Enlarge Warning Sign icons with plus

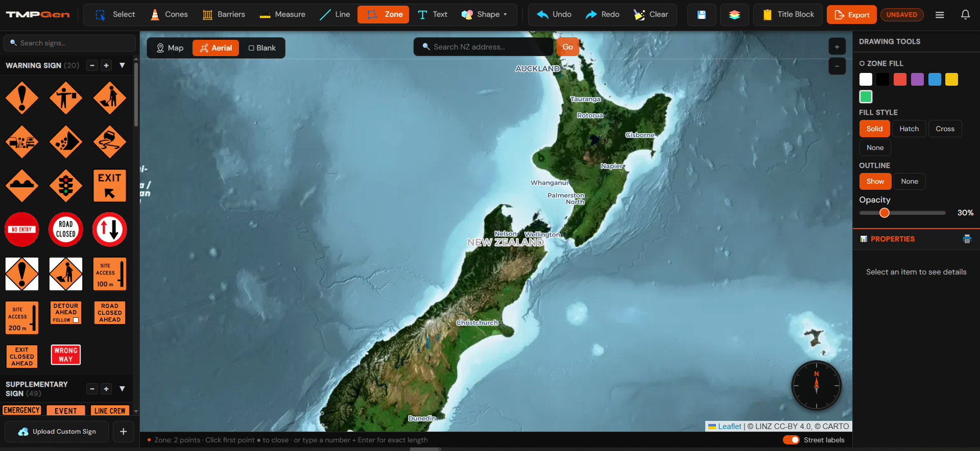point(106,65)
